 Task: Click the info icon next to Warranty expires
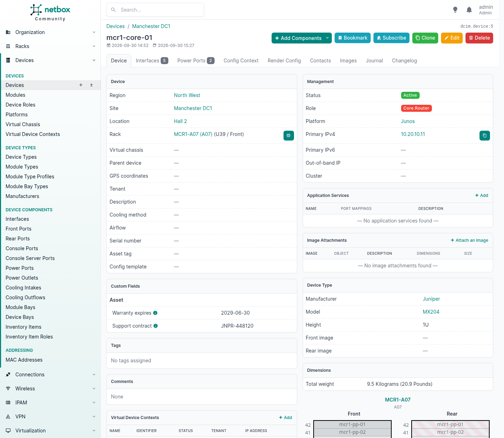155,313
